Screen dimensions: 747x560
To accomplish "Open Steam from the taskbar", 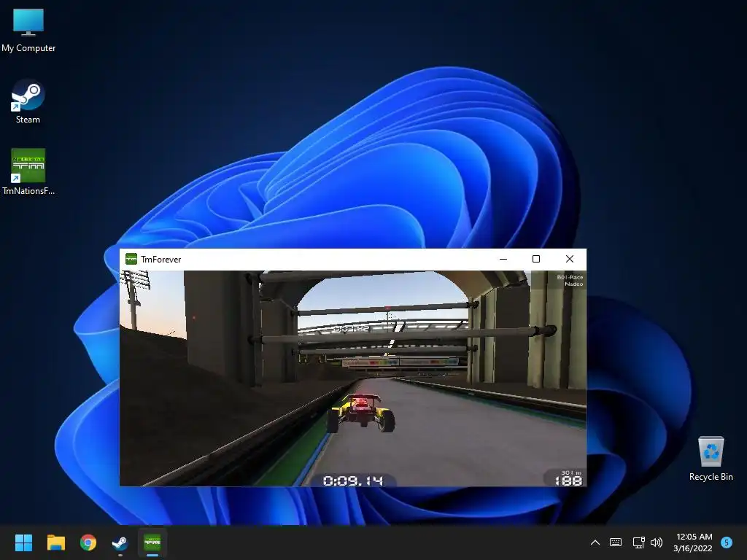I will (120, 542).
